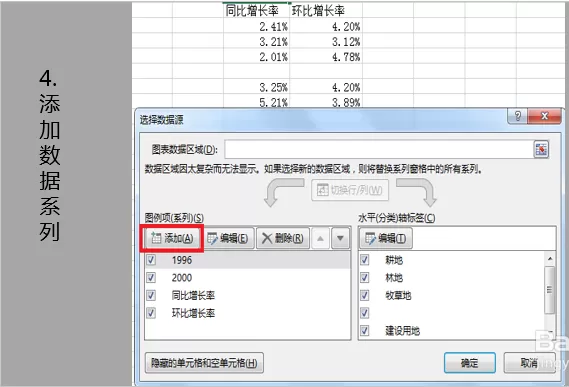The width and height of the screenshot is (569, 387).
Task: Click the Edit (编辑E) series button
Action: (x=228, y=239)
